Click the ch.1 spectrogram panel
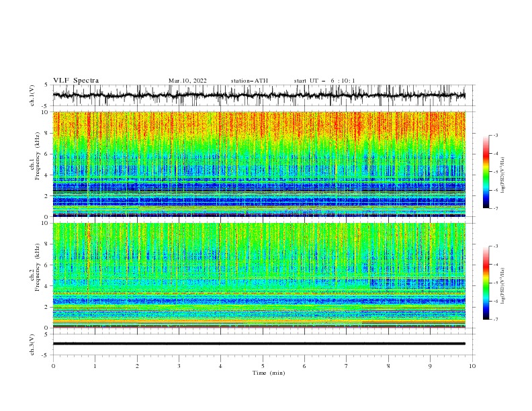Screen dimensions: 532x411 pos(259,164)
